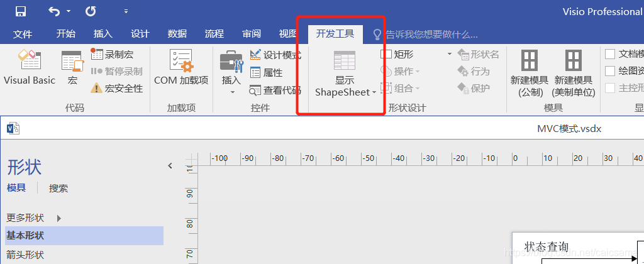Open the undo history dropdown arrow

pyautogui.click(x=68, y=11)
